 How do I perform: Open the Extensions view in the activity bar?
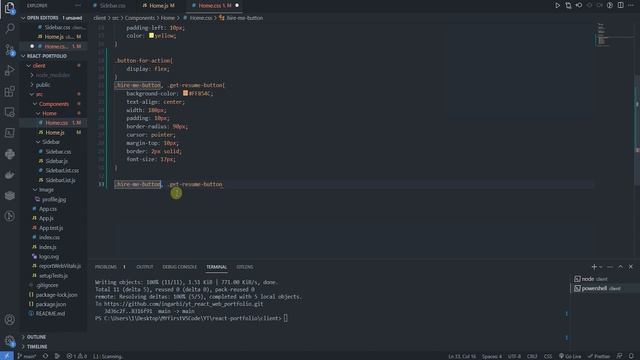click(10, 91)
